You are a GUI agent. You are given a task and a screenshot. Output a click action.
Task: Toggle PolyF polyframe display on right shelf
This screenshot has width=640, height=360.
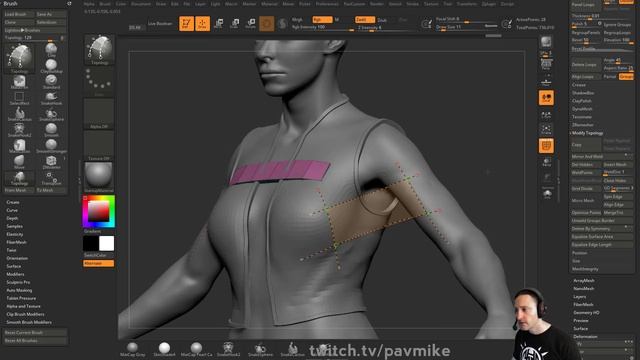(x=546, y=146)
